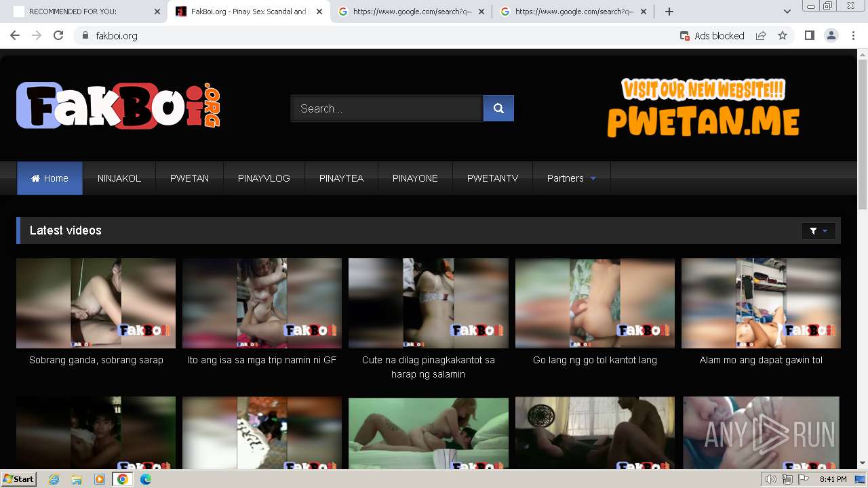The image size is (868, 488).
Task: Select the PINAYVLOG menu item
Action: click(264, 178)
